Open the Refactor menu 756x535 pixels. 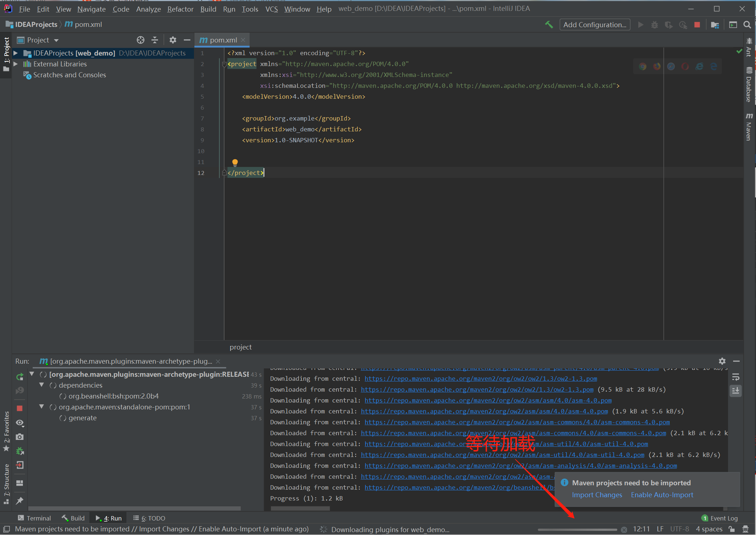tap(180, 9)
